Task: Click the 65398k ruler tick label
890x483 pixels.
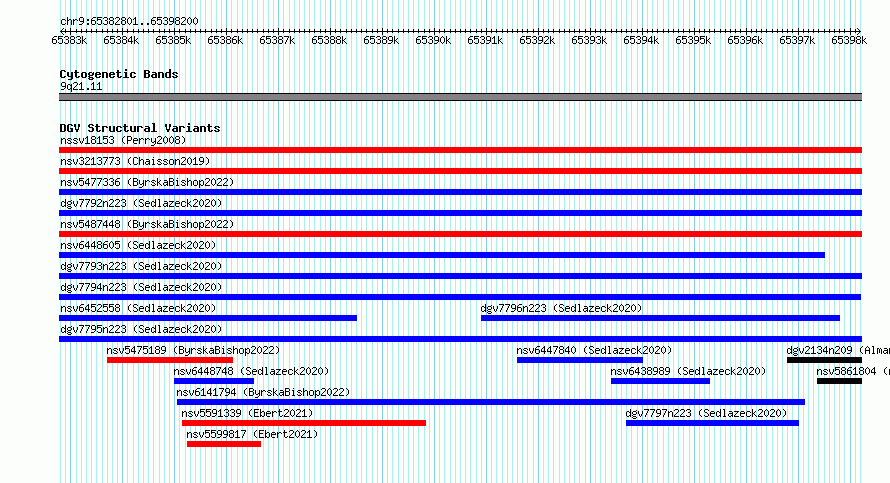Action: [x=849, y=40]
